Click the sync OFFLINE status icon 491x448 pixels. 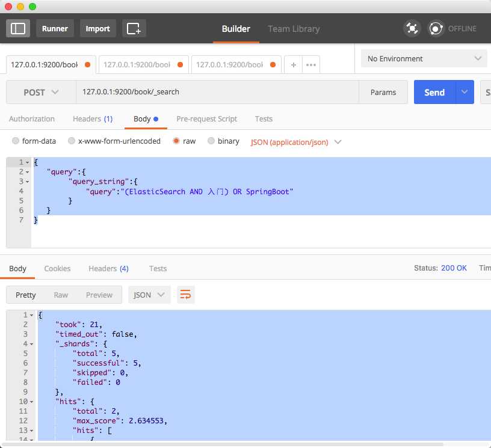pos(436,28)
